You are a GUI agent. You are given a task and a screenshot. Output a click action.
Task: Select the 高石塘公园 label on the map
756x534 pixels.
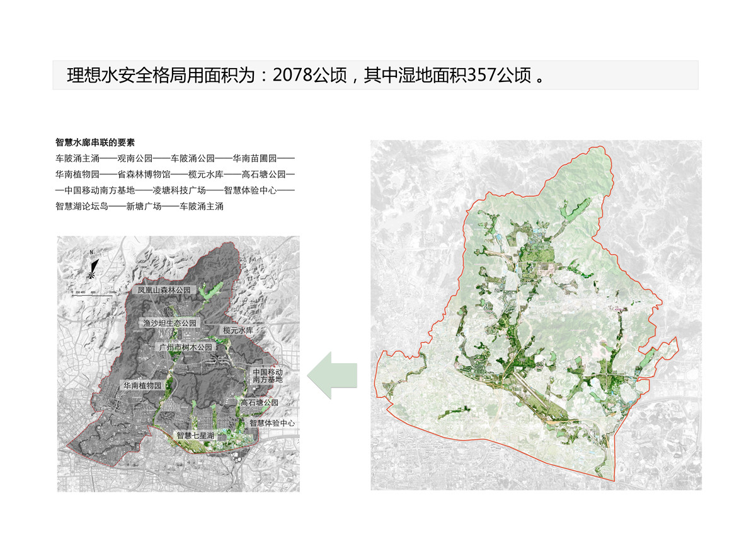(258, 402)
